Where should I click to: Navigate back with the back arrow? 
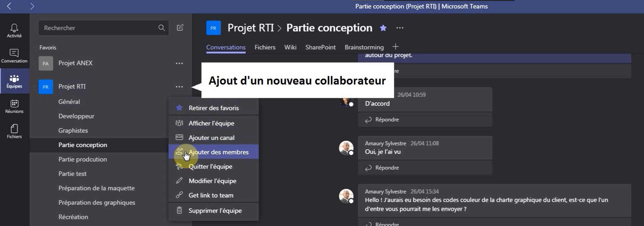(9, 6)
